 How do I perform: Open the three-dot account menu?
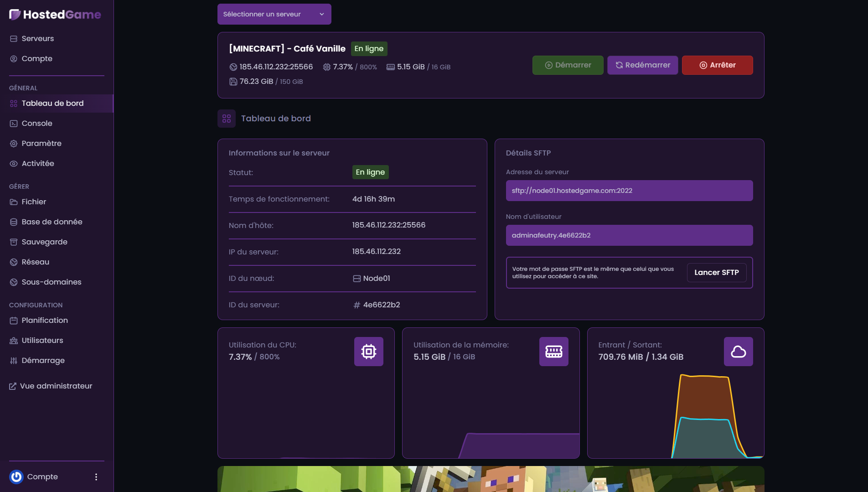[96, 477]
